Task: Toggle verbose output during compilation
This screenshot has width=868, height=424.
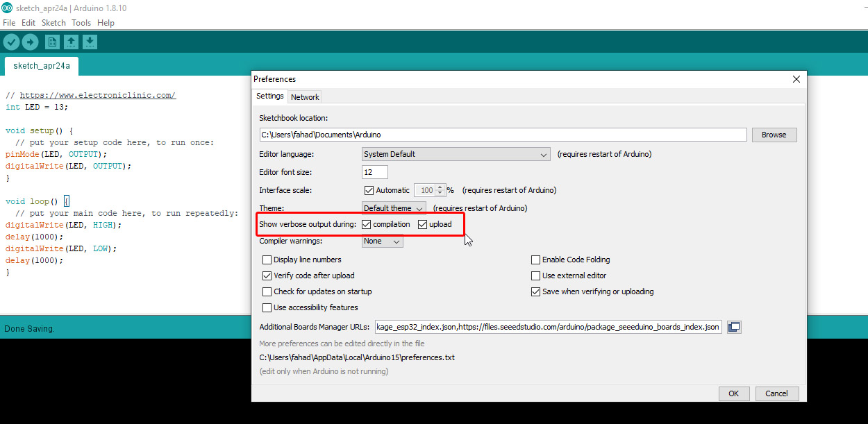Action: (367, 224)
